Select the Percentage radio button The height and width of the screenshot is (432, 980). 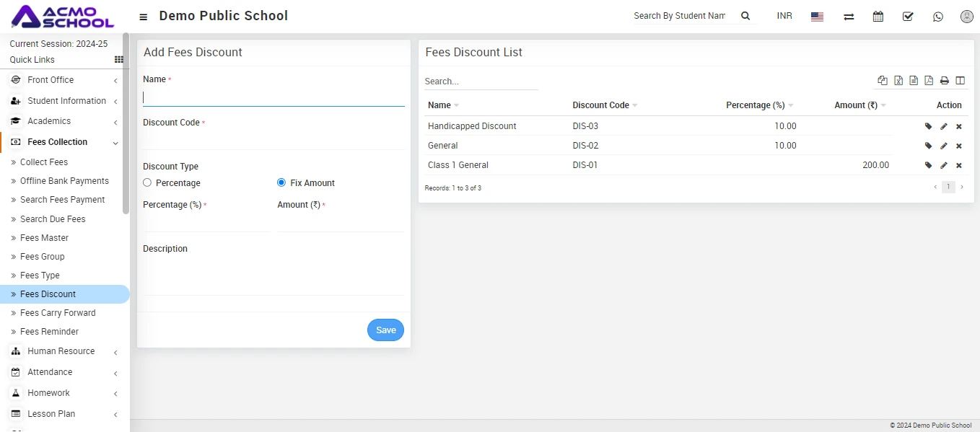coord(147,183)
